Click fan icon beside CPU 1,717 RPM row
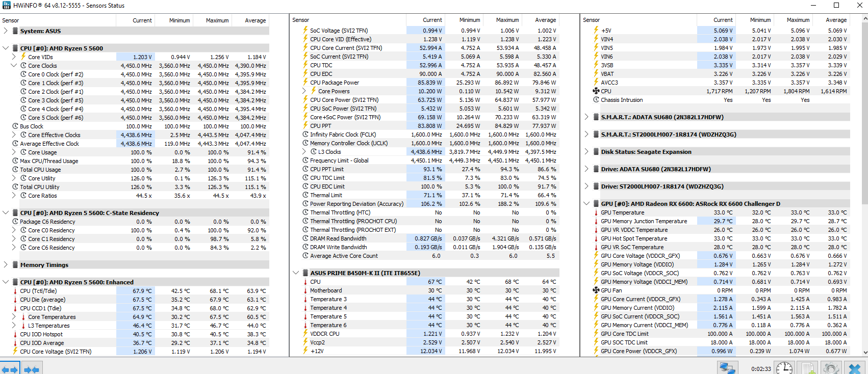This screenshot has height=374, width=868. (x=596, y=91)
